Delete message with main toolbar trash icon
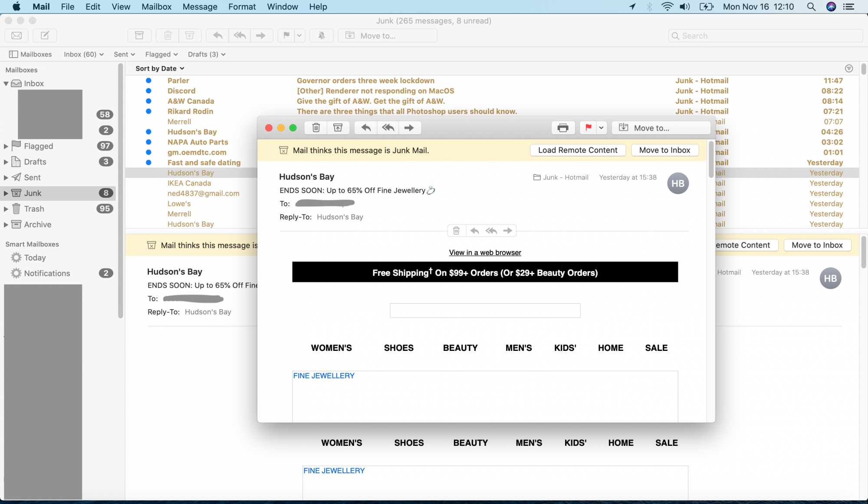868x504 pixels. tap(168, 36)
